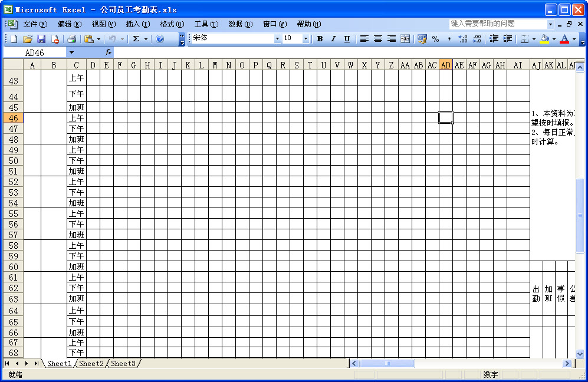588x382 pixels.
Task: Click the horizontal scrollbar right arrow
Action: tap(567, 363)
